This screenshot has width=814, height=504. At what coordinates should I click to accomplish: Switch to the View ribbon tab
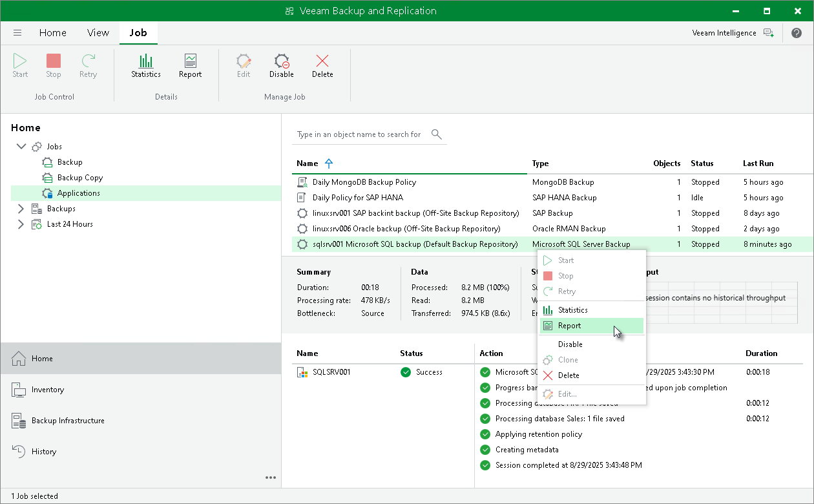tap(98, 32)
